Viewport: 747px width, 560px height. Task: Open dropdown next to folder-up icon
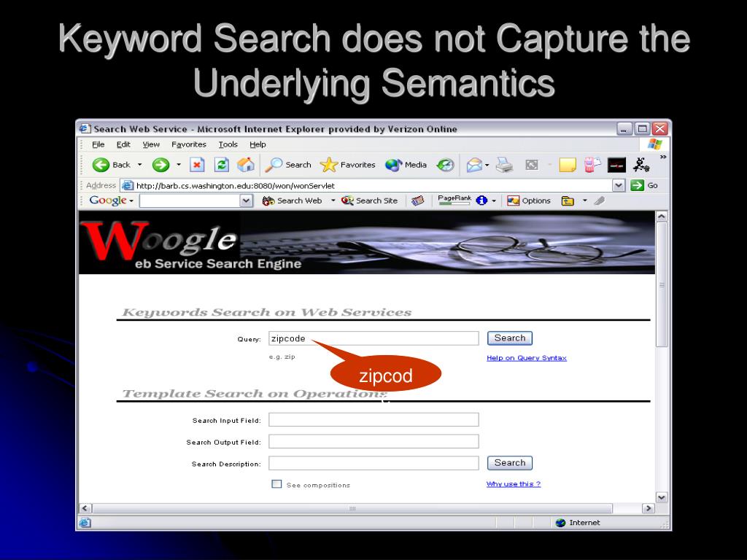584,201
